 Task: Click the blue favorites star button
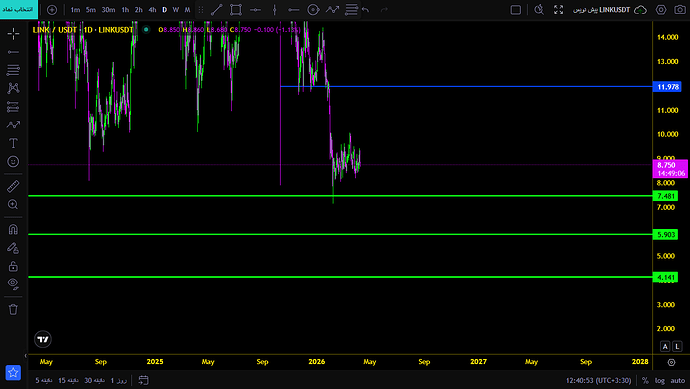coord(13,373)
